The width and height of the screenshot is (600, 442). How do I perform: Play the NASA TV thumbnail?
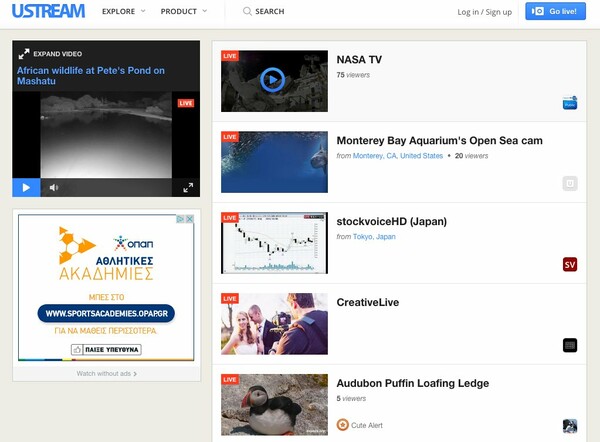click(x=274, y=81)
